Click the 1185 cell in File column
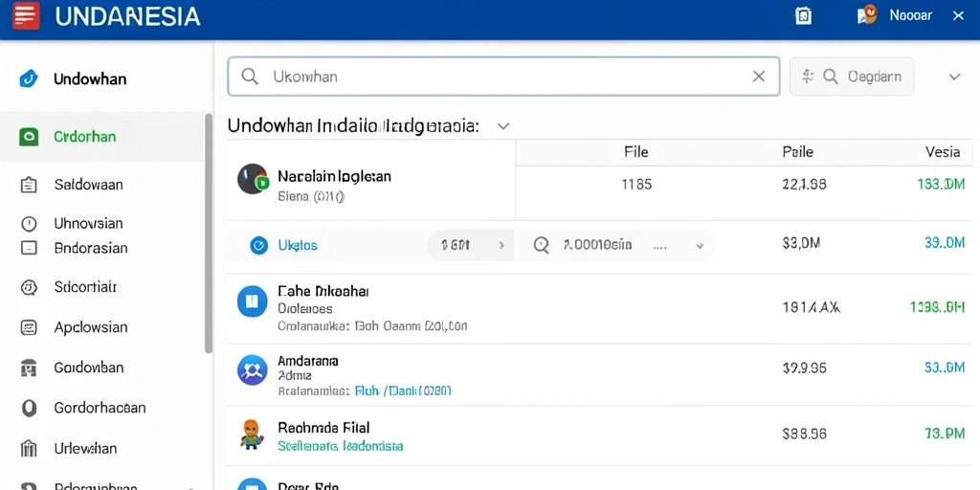The width and height of the screenshot is (980, 490). (x=636, y=185)
